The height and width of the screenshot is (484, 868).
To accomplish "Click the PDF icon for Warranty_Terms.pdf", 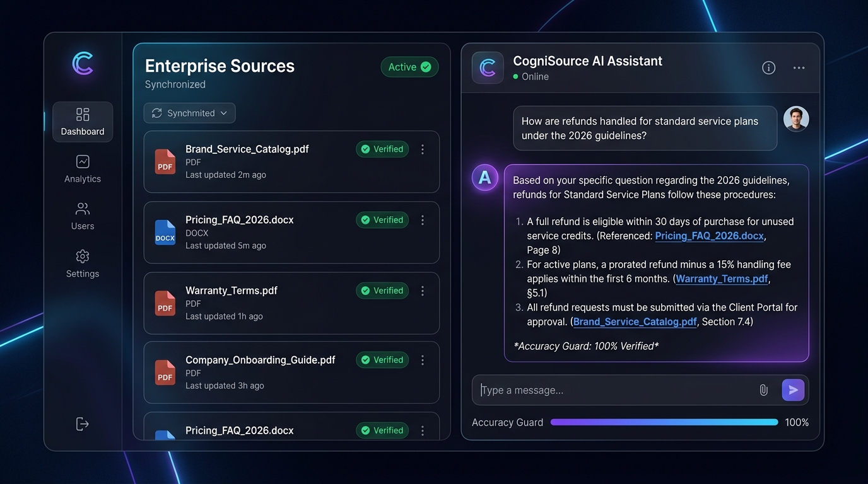I will 165,303.
